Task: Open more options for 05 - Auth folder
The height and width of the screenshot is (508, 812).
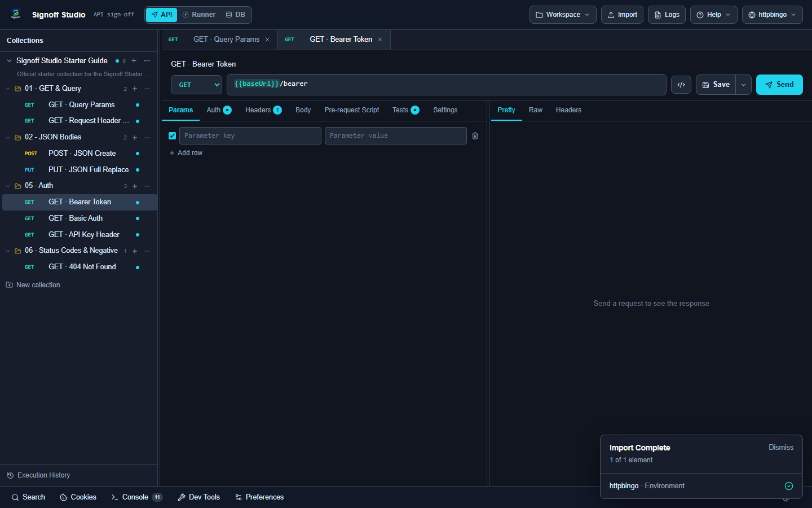Action: coord(147,186)
